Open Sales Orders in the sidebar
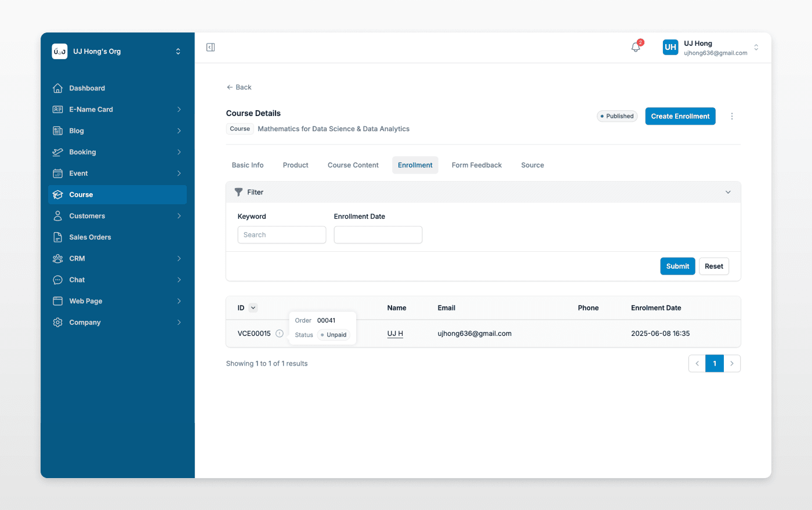Screen dimensions: 812x510 [x=90, y=237]
